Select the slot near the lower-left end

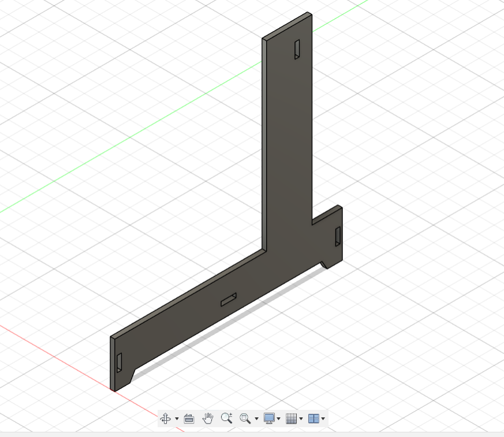[x=119, y=363]
